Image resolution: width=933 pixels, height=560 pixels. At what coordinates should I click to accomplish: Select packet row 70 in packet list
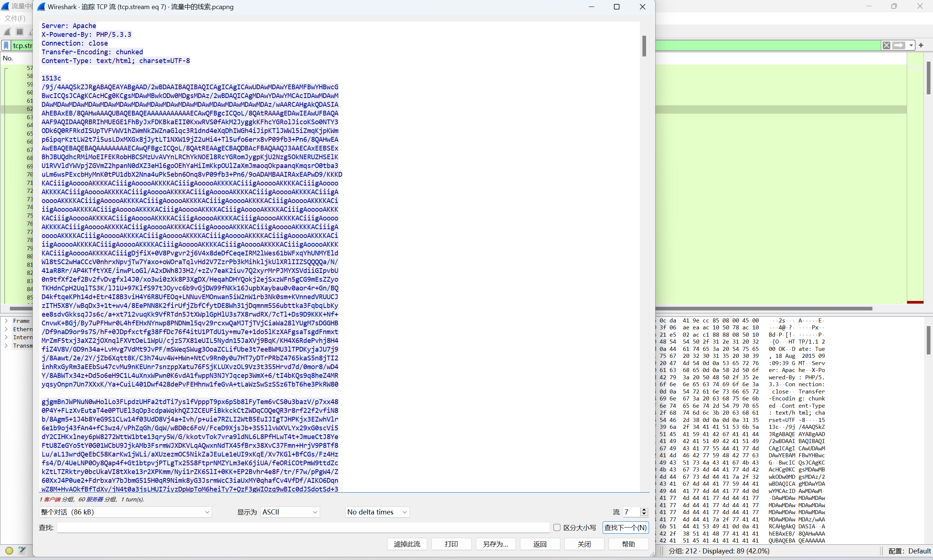pyautogui.click(x=17, y=174)
